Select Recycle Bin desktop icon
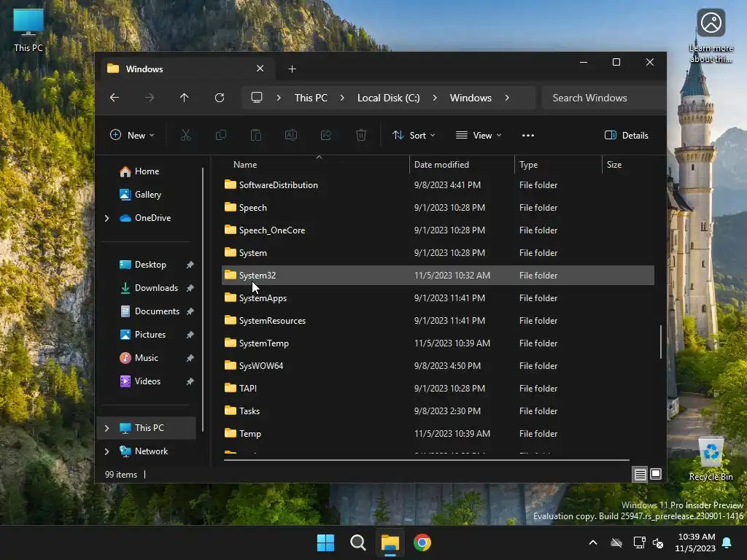 pos(711,459)
